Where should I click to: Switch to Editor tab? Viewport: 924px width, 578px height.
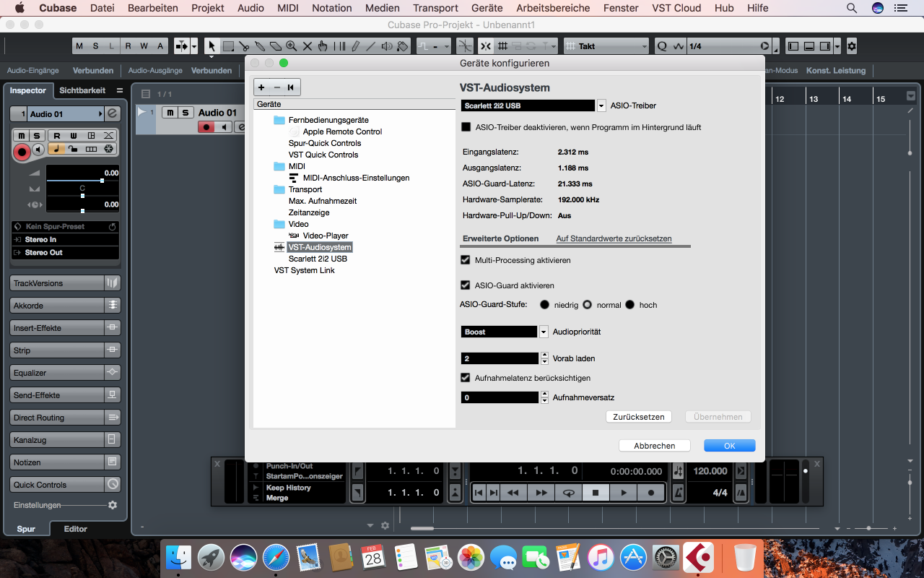[x=75, y=529]
